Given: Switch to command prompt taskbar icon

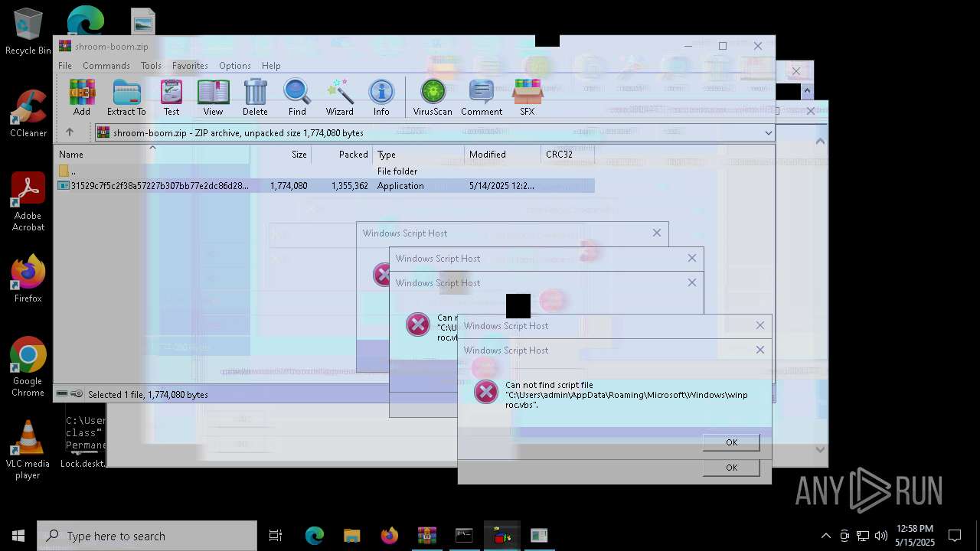Looking at the screenshot, I should pos(464,536).
